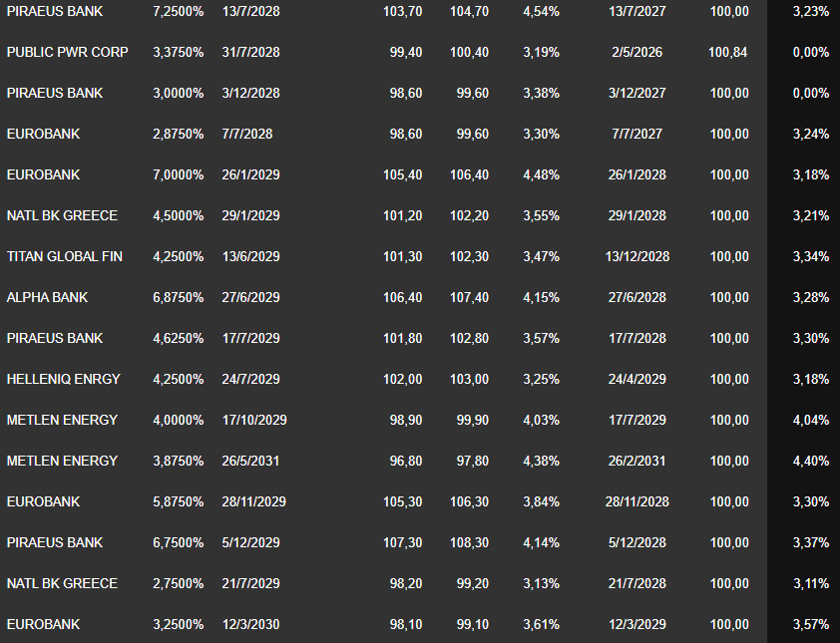Select the 17/10/2029 maturity date
This screenshot has height=643, width=840.
click(x=254, y=420)
